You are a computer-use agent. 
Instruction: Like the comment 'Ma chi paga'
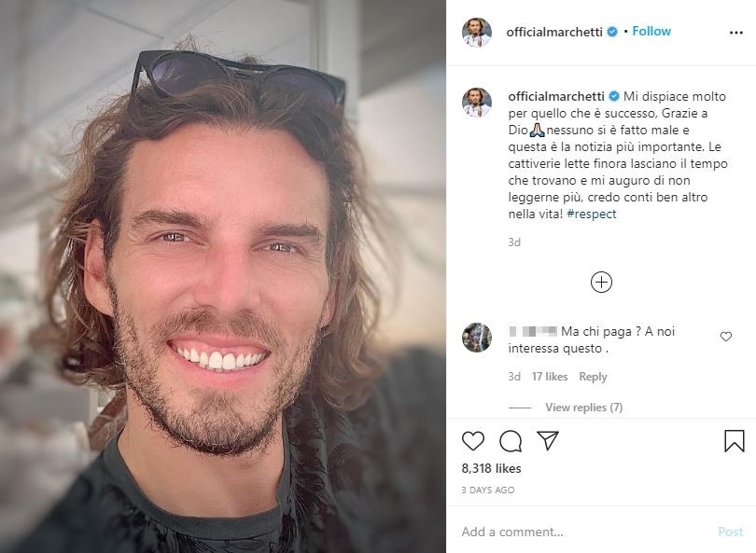[725, 337]
